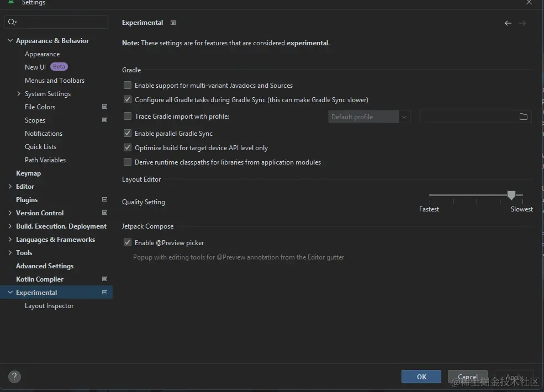Click the back navigation arrow
544x392 pixels.
tap(508, 23)
